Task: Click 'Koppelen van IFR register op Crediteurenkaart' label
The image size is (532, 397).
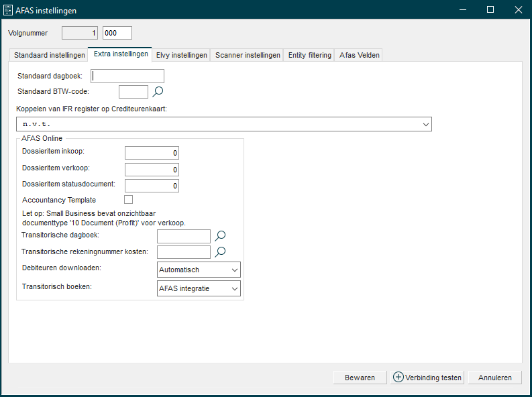Action: pyautogui.click(x=92, y=109)
